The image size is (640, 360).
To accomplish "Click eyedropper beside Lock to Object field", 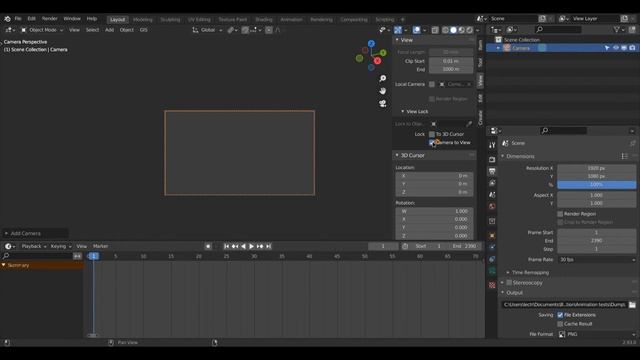I will [469, 124].
